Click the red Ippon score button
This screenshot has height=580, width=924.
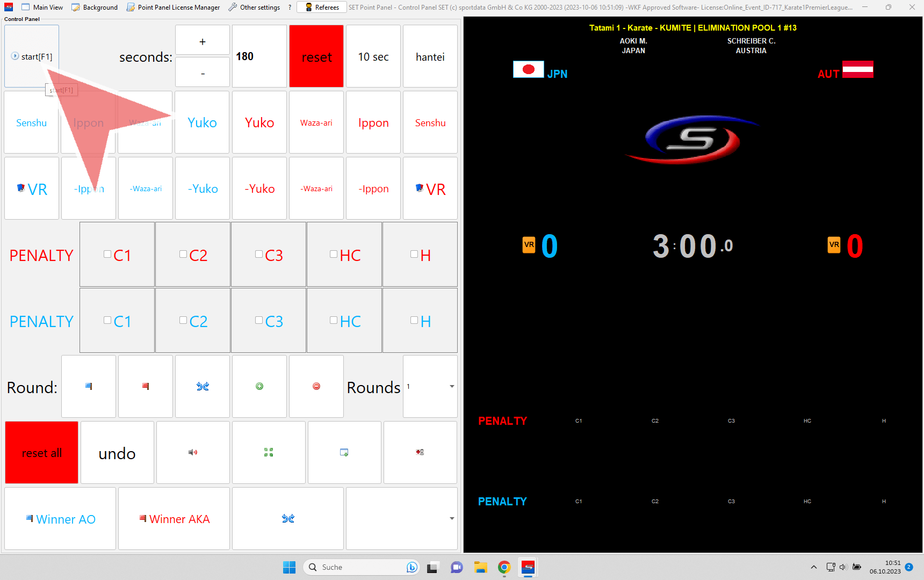(373, 122)
